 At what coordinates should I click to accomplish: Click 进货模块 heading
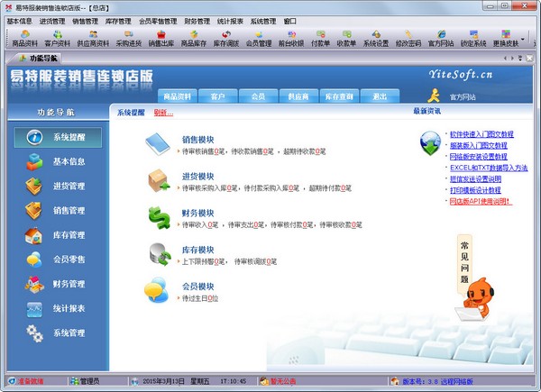[x=198, y=177]
